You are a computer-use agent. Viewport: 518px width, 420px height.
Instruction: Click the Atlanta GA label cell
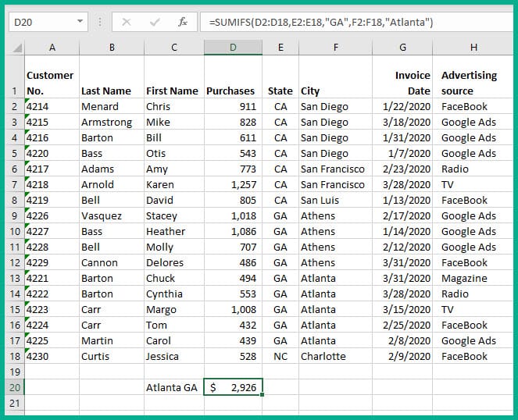pyautogui.click(x=173, y=387)
